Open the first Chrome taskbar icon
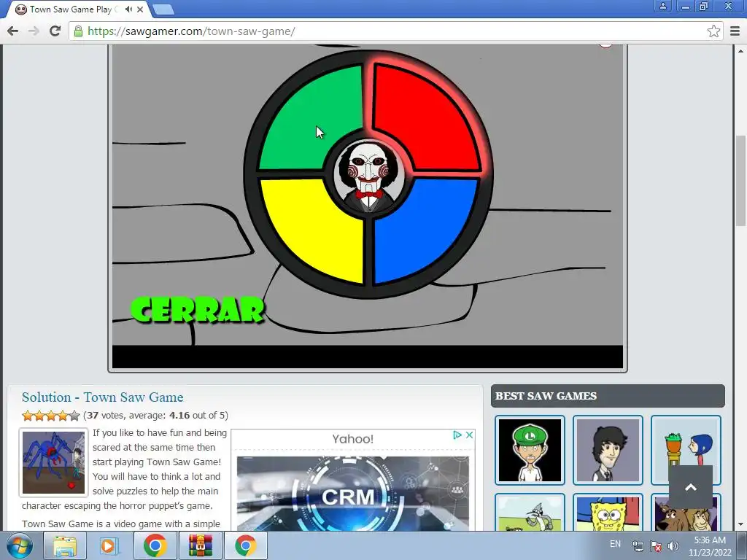Viewport: 747px width, 560px height. click(155, 545)
